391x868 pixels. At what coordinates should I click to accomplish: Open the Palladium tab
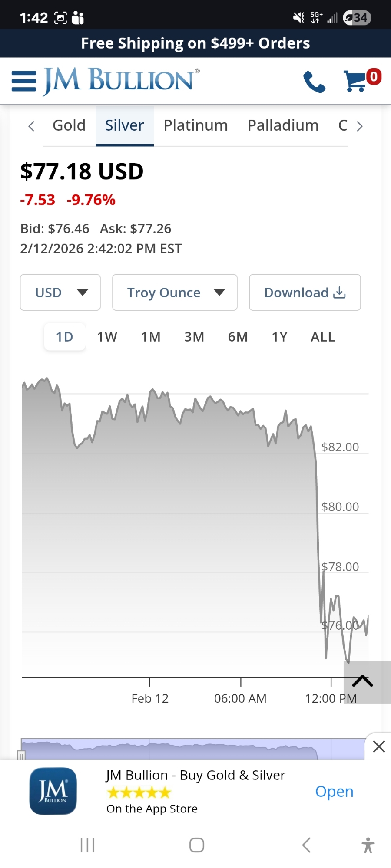tap(283, 125)
